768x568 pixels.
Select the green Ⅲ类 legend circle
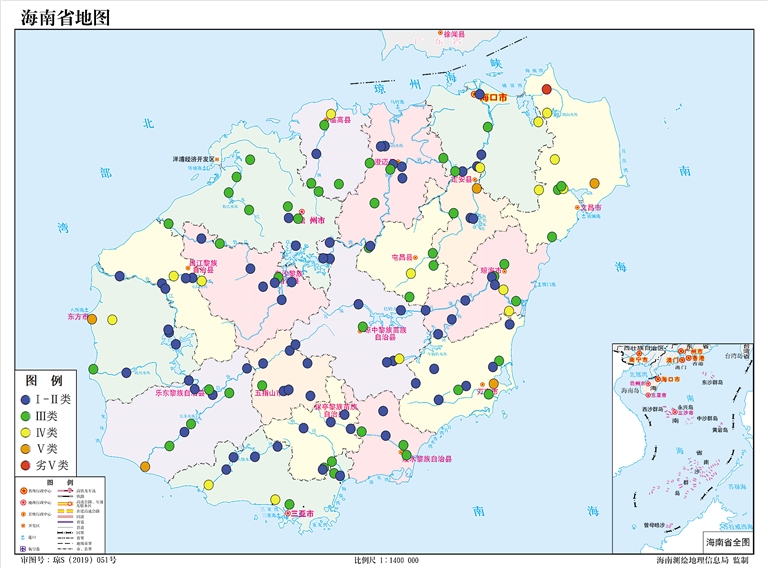pyautogui.click(x=25, y=415)
